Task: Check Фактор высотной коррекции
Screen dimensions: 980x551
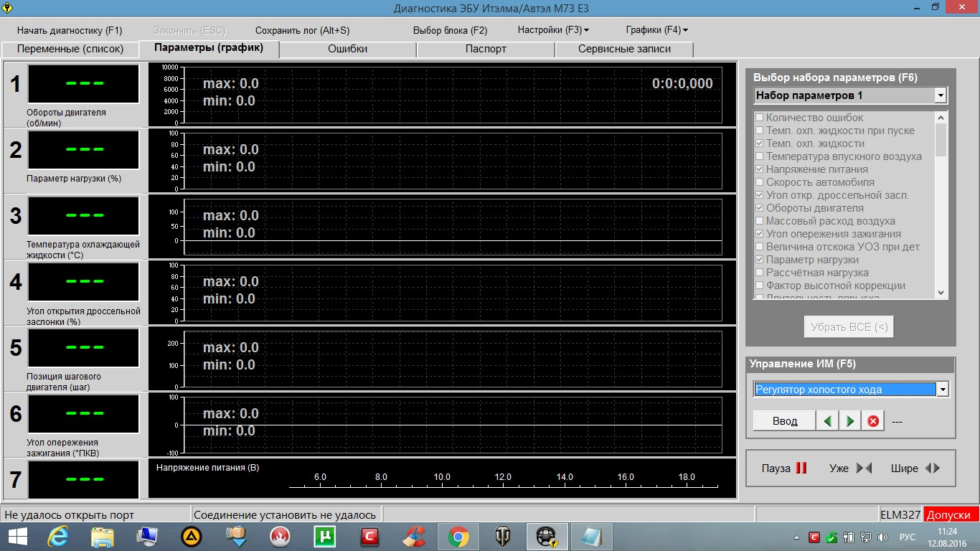Action: point(760,286)
